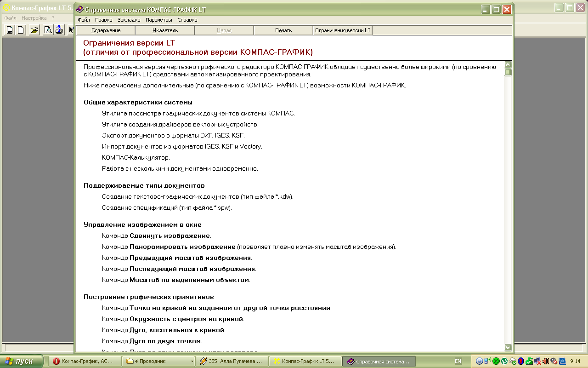Screen dimensions: 588x368
Task: Open the Правка menu
Action: [104, 20]
